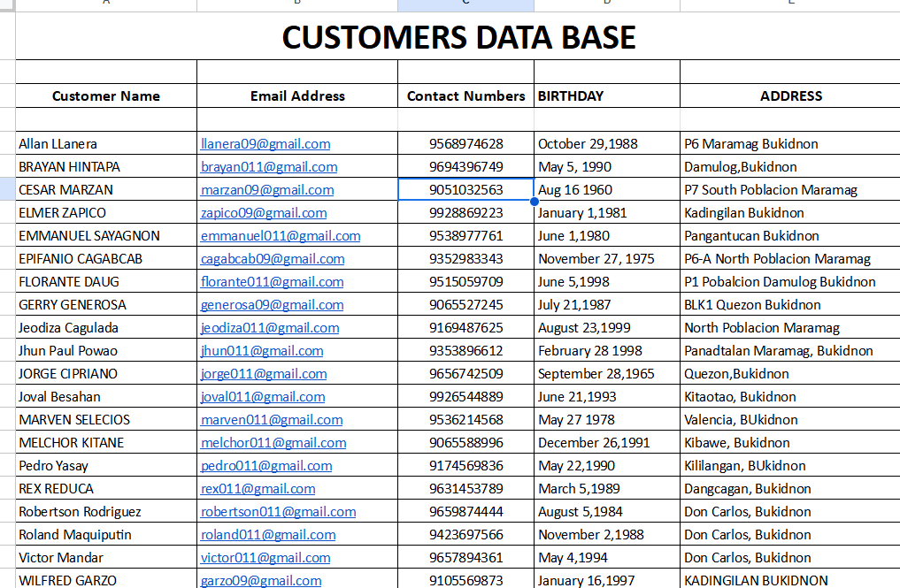Select the GERRY GENEROSA name cell

point(106,304)
